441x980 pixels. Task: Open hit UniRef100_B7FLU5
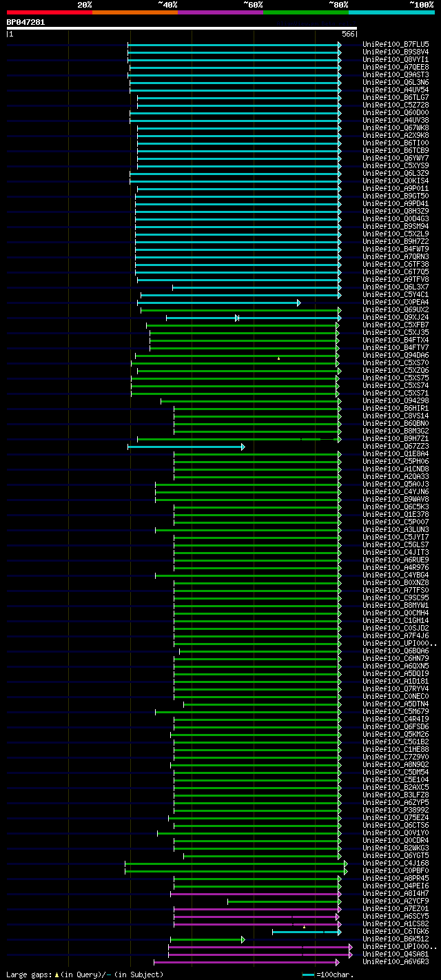396,44
